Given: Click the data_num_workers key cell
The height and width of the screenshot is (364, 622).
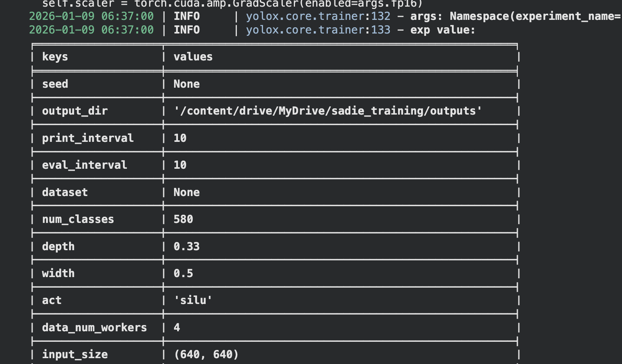Looking at the screenshot, I should click(x=94, y=328).
